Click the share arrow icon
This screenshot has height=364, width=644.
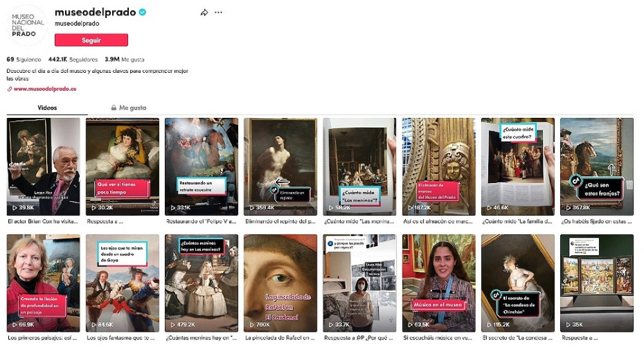(204, 13)
